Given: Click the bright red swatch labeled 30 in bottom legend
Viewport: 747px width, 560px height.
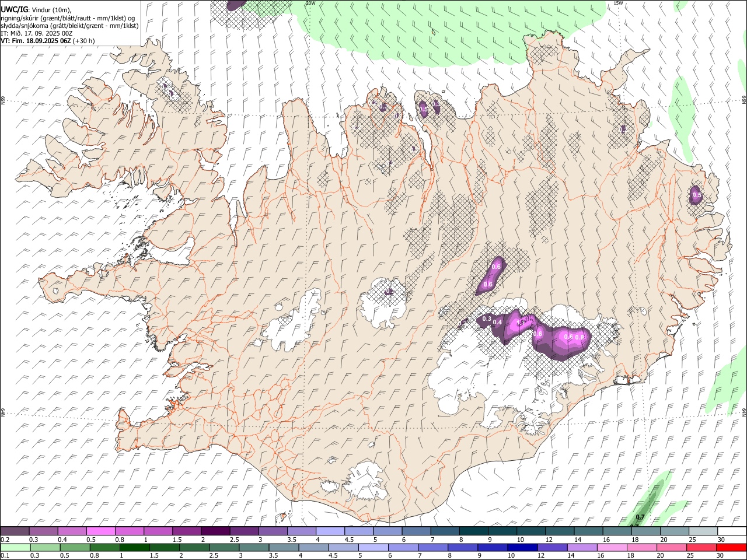Looking at the screenshot, I should coord(731,547).
